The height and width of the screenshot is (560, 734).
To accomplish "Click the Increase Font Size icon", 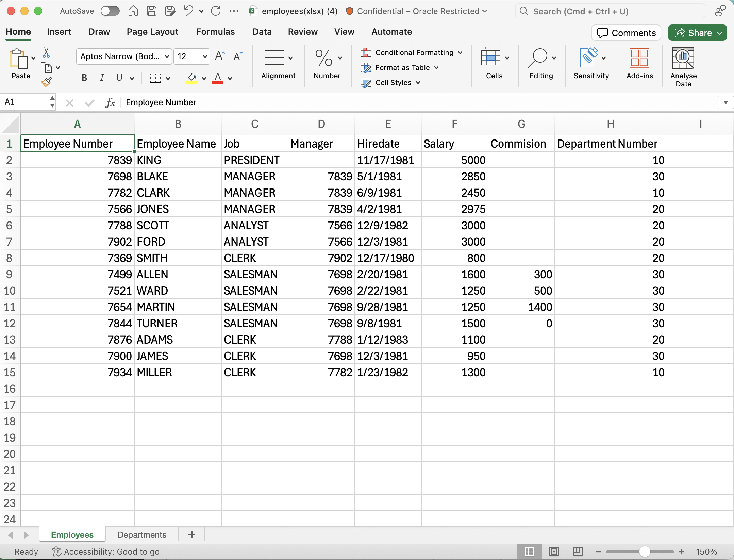I will 220,56.
